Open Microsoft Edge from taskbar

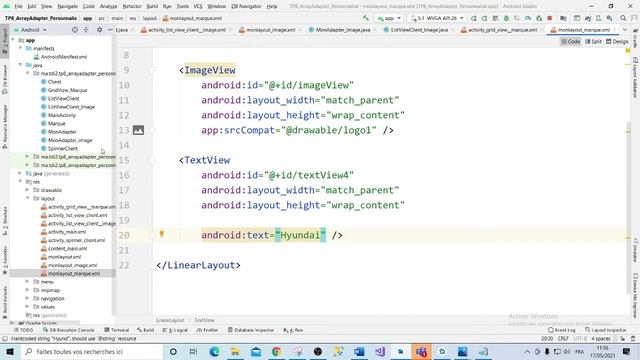pos(214,351)
